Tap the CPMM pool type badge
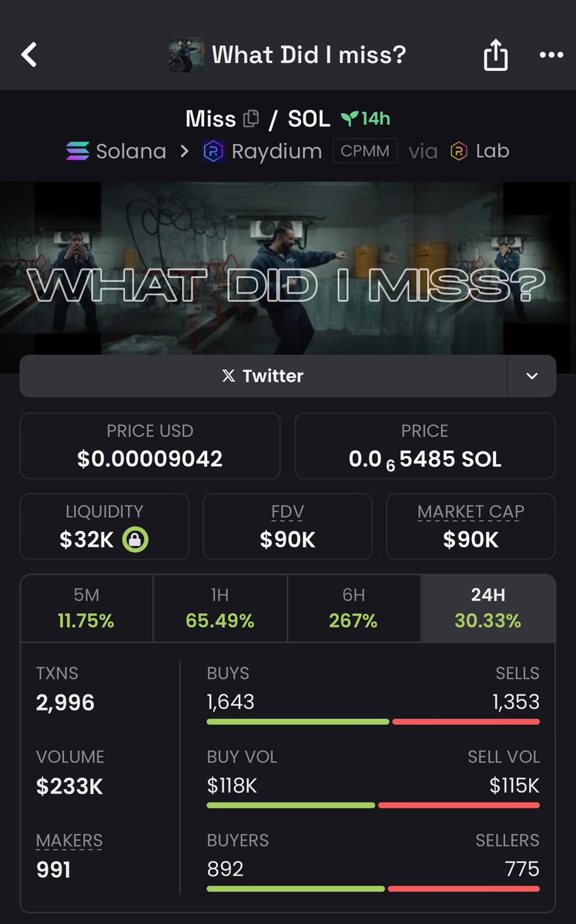 pos(365,151)
